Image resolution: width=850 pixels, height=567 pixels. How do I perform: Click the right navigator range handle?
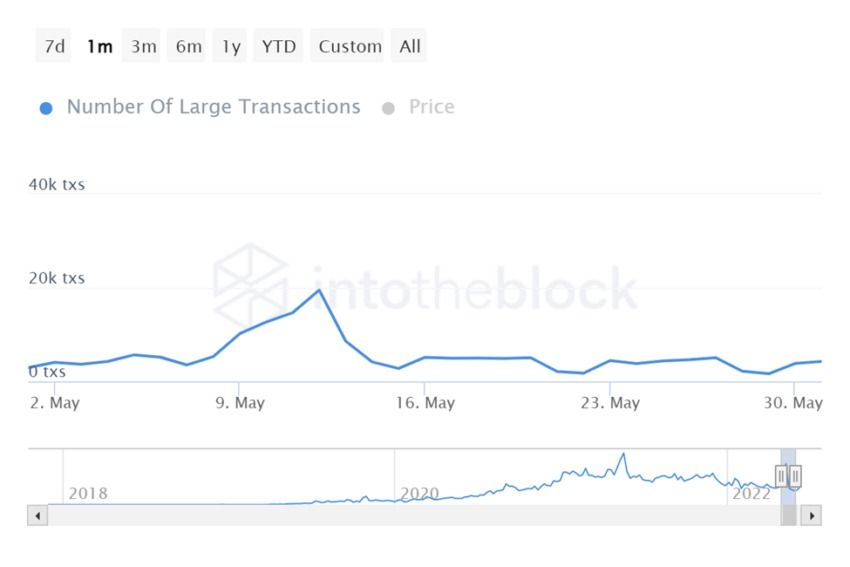(x=795, y=477)
